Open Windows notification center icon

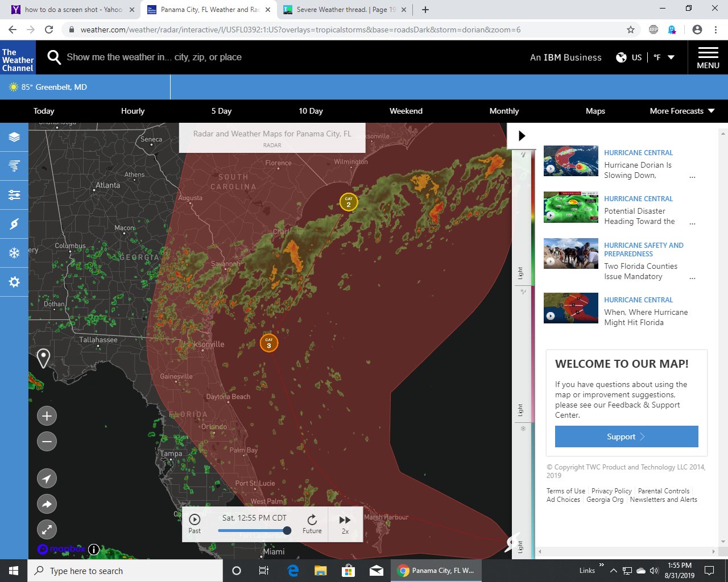709,571
